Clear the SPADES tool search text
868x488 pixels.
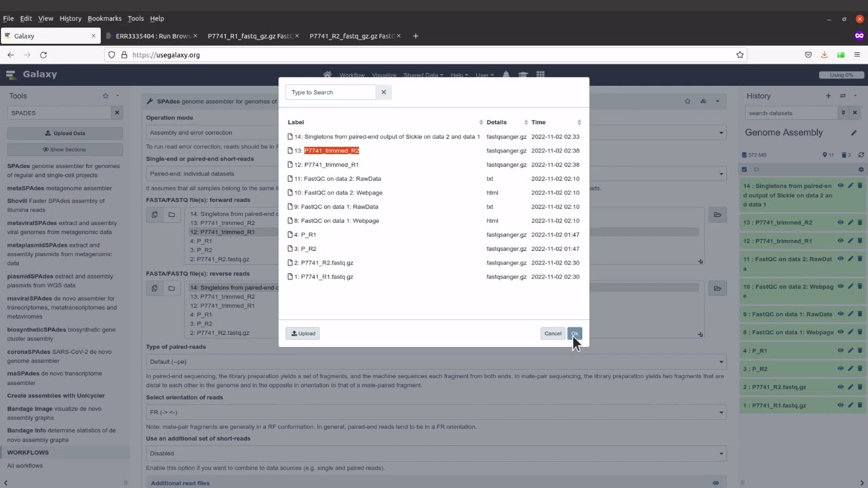(x=117, y=113)
